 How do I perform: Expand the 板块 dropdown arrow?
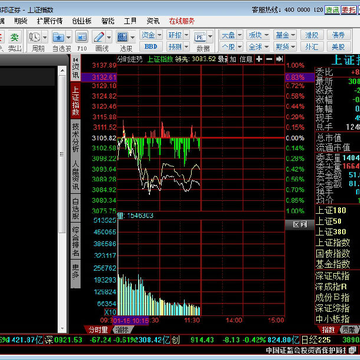[267, 35]
